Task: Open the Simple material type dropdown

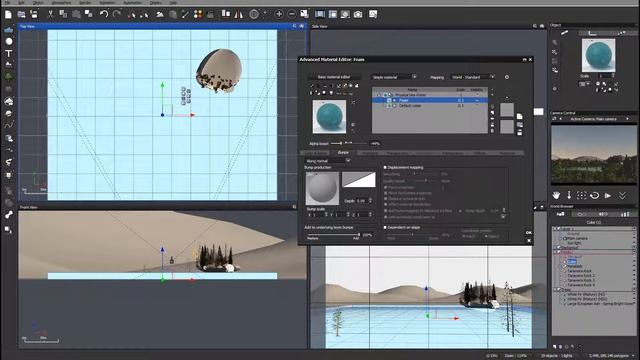Action: pos(394,77)
